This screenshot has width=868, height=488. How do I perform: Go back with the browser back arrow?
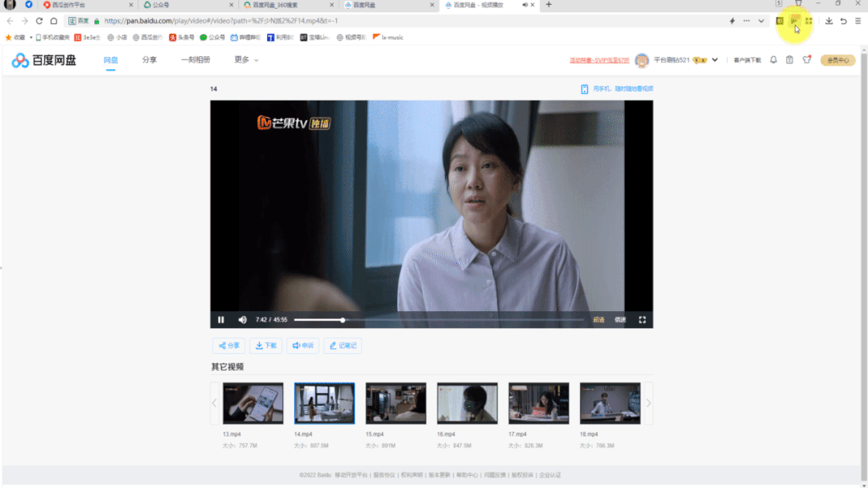click(x=10, y=21)
